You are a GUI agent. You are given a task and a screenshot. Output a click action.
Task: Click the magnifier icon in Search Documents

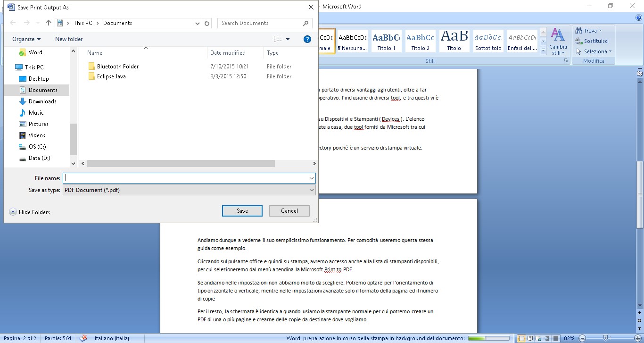[x=305, y=23]
